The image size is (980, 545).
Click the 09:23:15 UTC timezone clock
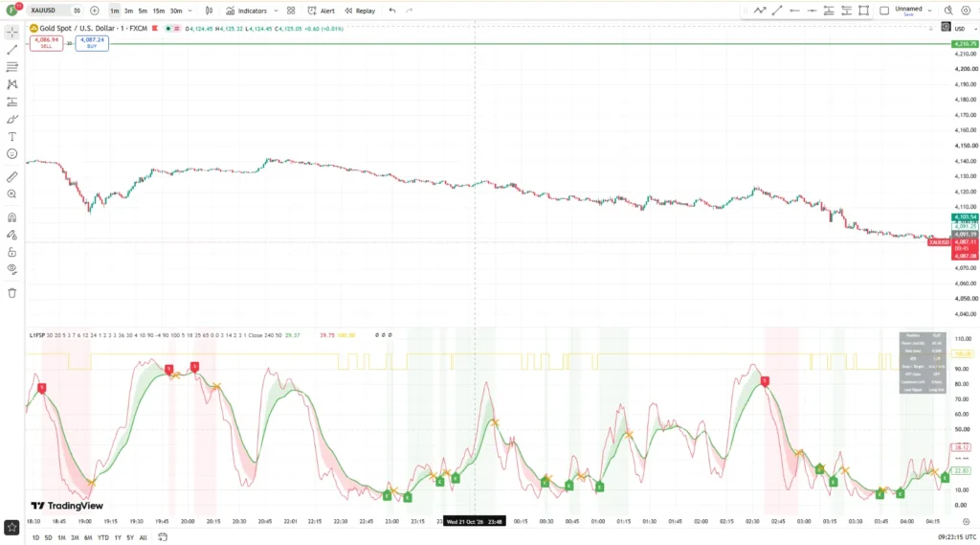point(957,537)
